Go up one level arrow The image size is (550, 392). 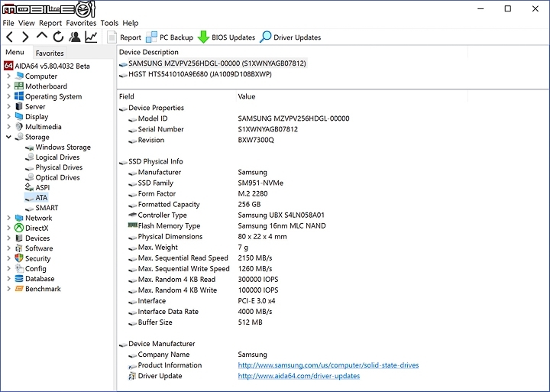click(42, 36)
